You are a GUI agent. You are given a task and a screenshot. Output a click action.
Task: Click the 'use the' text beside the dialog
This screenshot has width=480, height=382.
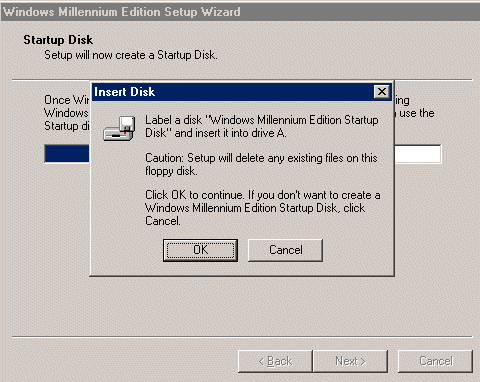point(417,113)
